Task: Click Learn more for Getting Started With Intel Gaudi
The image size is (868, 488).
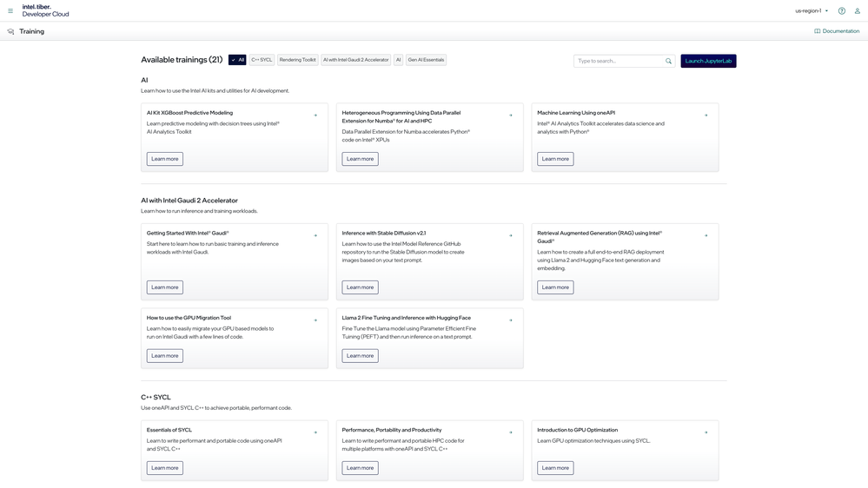Action: [x=164, y=287]
